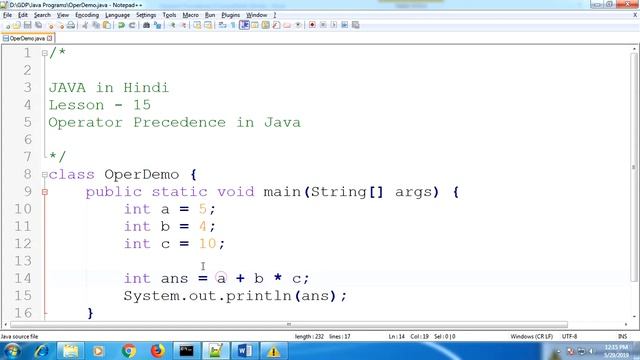Click the Zoom Out toolbar icon

pyautogui.click(x=183, y=25)
